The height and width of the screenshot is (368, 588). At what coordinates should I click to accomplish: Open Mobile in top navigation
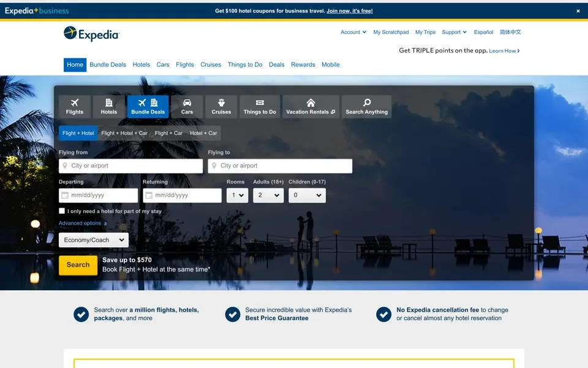330,64
